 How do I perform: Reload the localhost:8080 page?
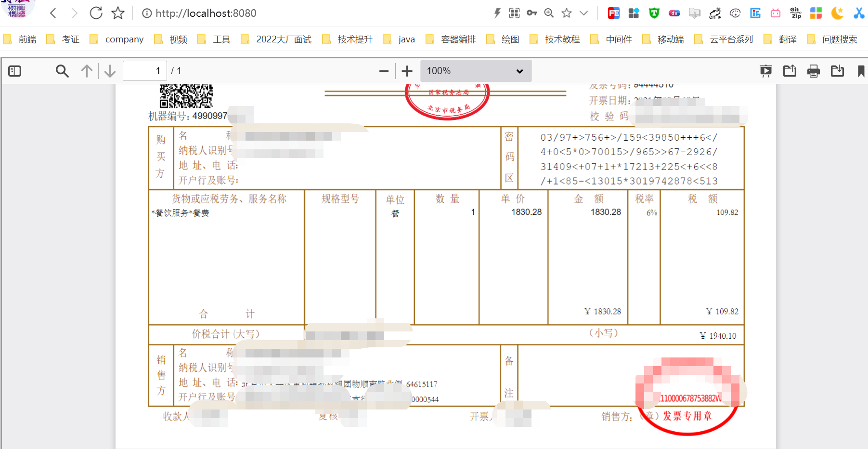[95, 13]
